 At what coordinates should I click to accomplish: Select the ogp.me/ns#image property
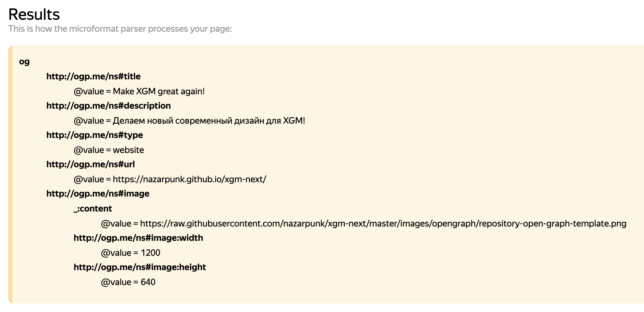[98, 193]
